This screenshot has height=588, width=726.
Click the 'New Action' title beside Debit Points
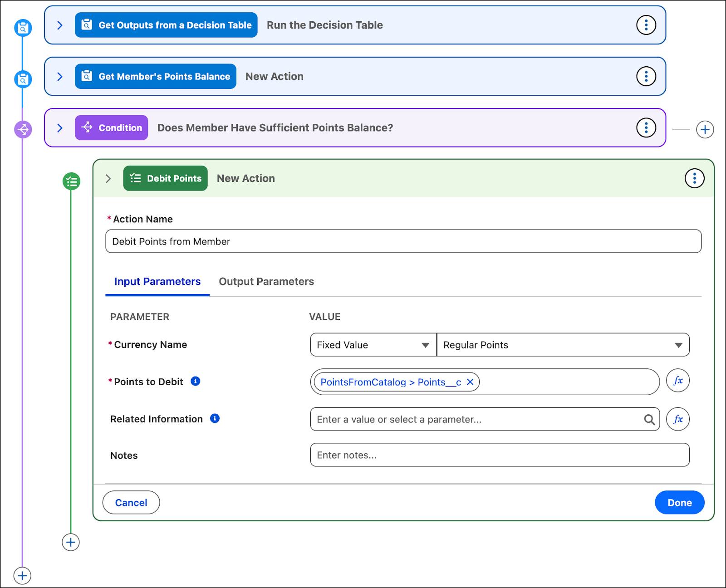click(246, 178)
